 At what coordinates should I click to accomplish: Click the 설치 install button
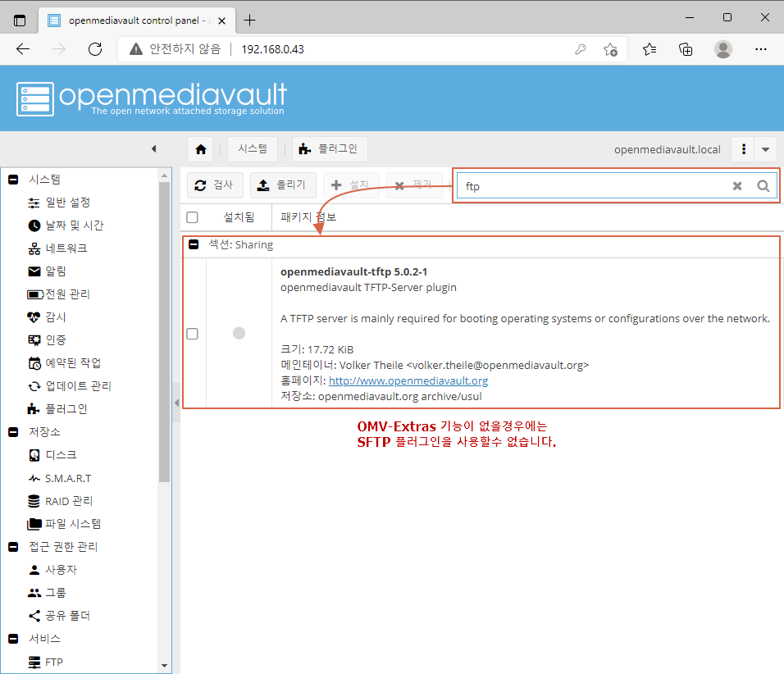tap(351, 185)
